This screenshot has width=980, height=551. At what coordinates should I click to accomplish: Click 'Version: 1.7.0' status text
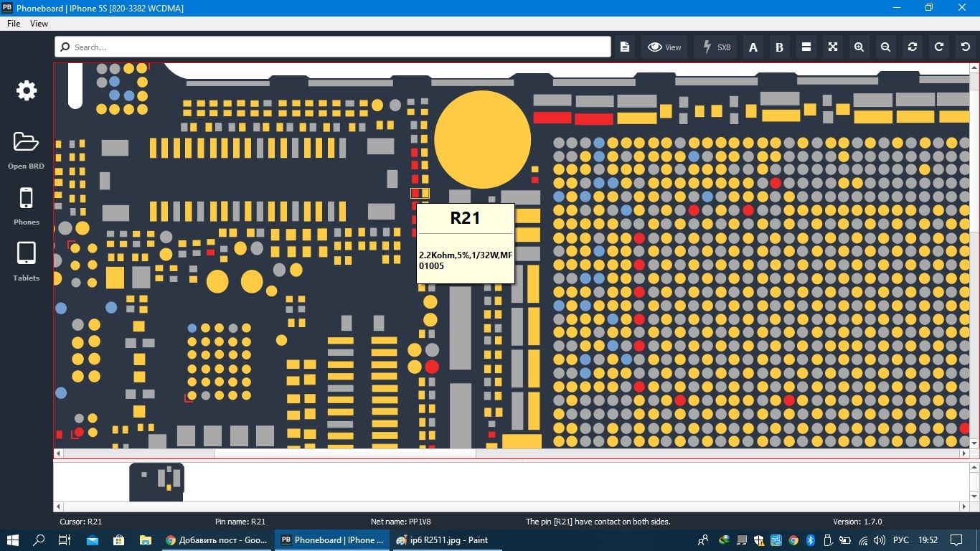857,522
